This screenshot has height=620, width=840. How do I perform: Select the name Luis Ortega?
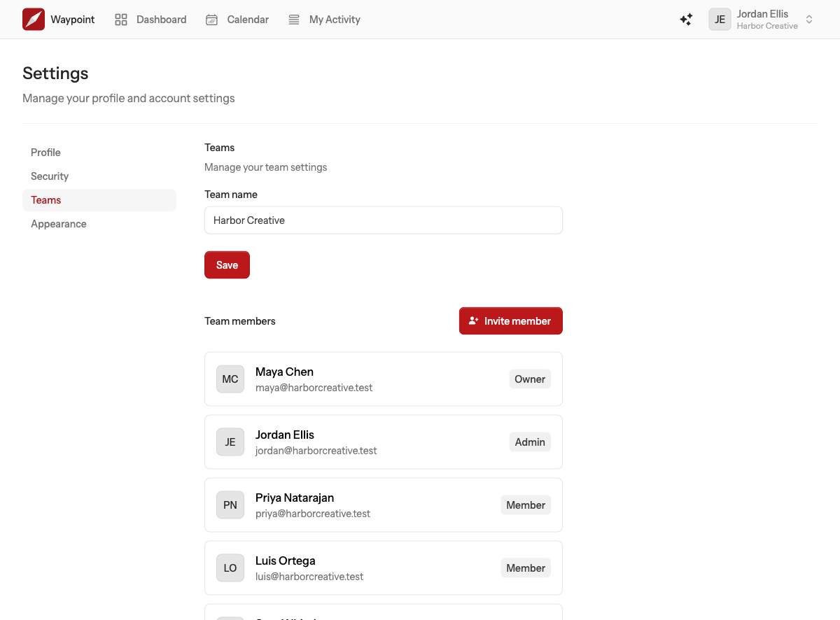[x=286, y=561]
